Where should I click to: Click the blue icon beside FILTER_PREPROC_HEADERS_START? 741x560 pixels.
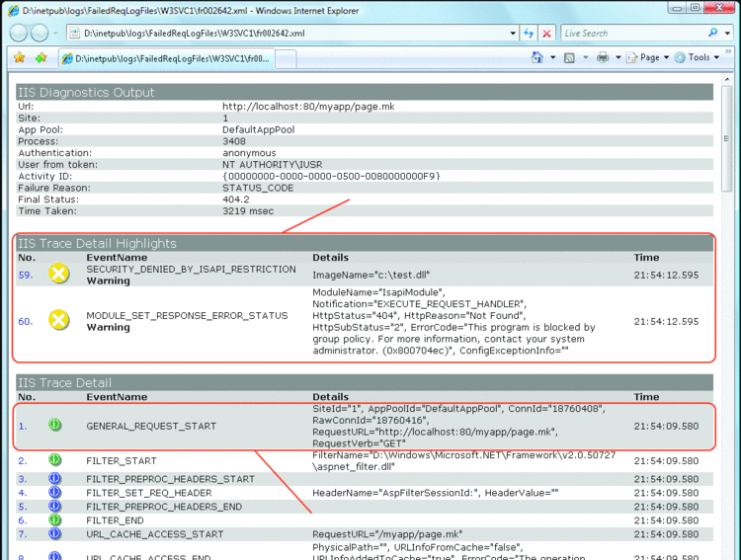click(54, 478)
